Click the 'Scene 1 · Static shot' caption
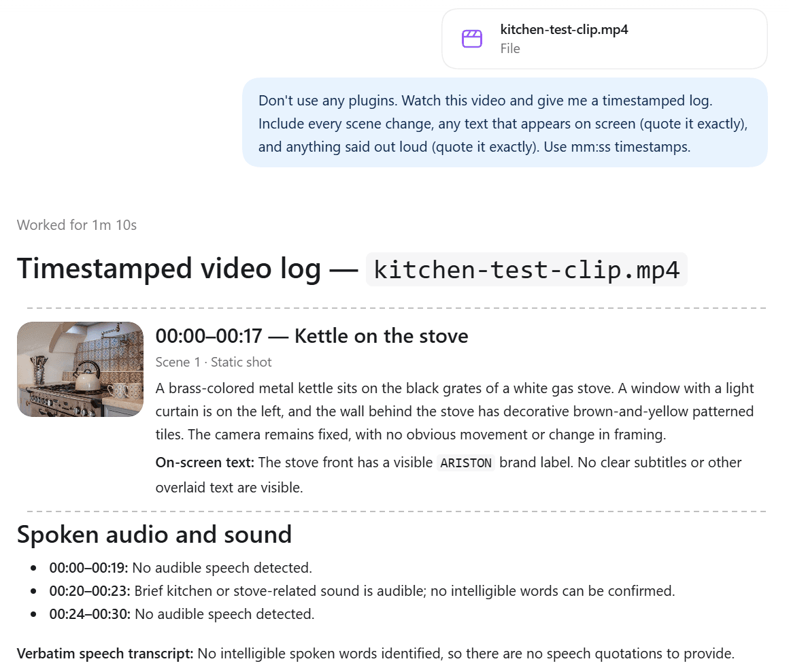The image size is (789, 672). click(214, 362)
